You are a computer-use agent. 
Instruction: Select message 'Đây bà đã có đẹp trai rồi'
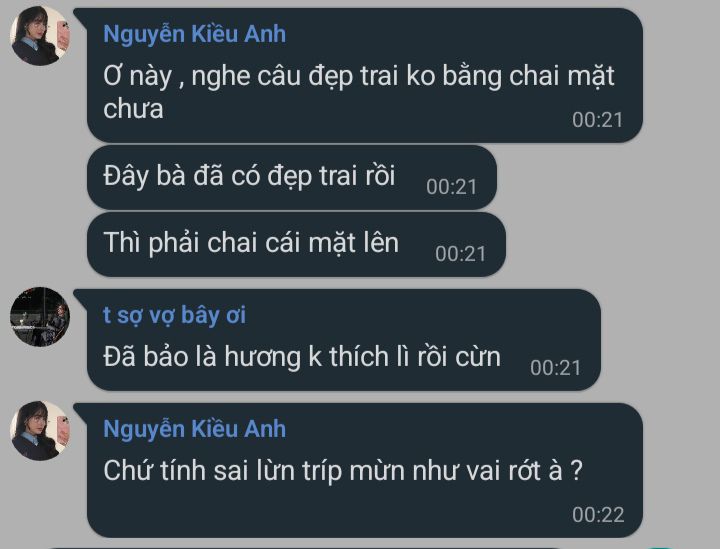coord(292,177)
